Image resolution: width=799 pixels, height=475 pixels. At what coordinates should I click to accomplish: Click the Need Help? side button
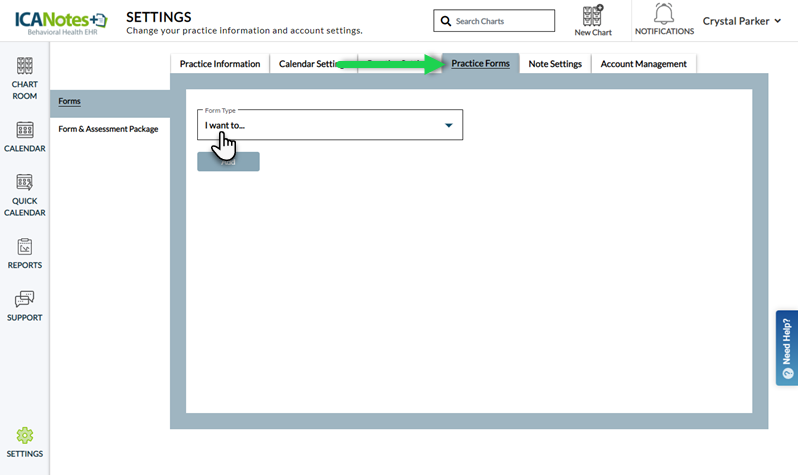point(787,347)
